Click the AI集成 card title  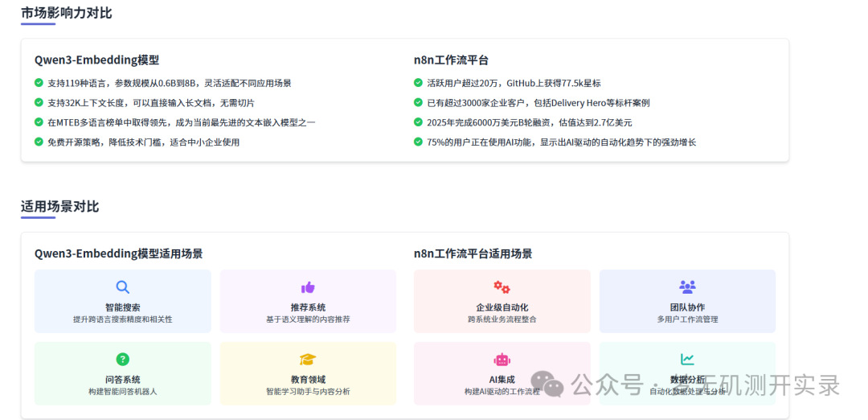click(502, 380)
